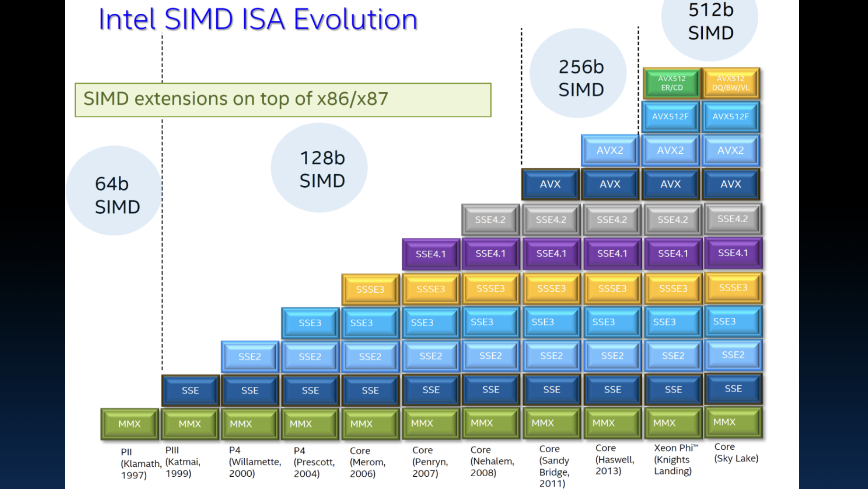Click the Intel SIMD ISA Evolution title
Screen dimensions: 868x489
point(258,20)
